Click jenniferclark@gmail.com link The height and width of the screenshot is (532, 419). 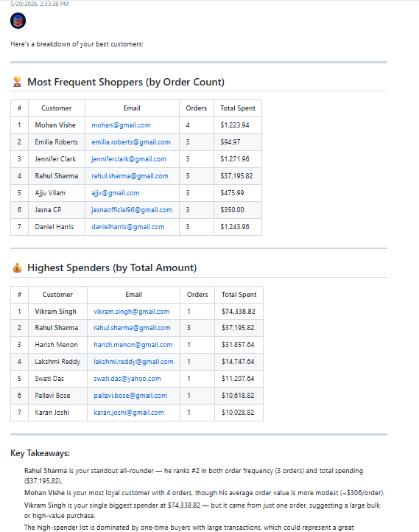(x=129, y=159)
